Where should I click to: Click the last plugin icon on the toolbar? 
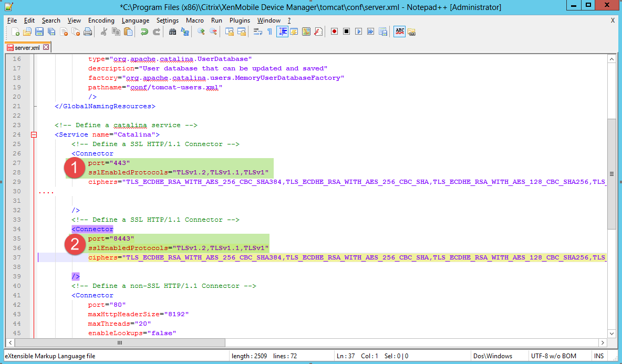pyautogui.click(x=411, y=32)
